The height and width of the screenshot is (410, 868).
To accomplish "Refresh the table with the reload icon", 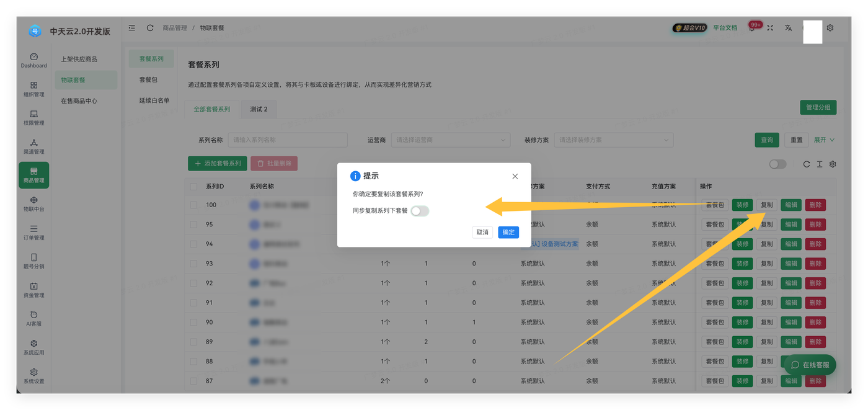I will 806,164.
